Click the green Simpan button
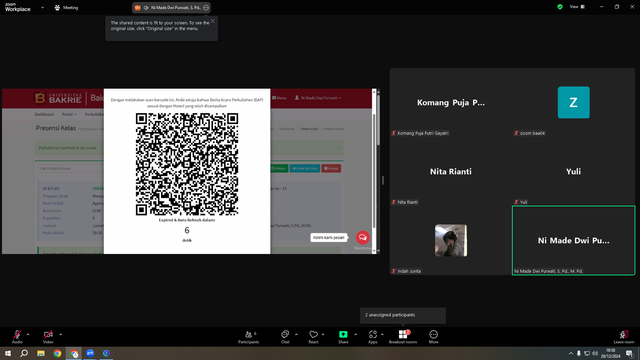 (279, 169)
